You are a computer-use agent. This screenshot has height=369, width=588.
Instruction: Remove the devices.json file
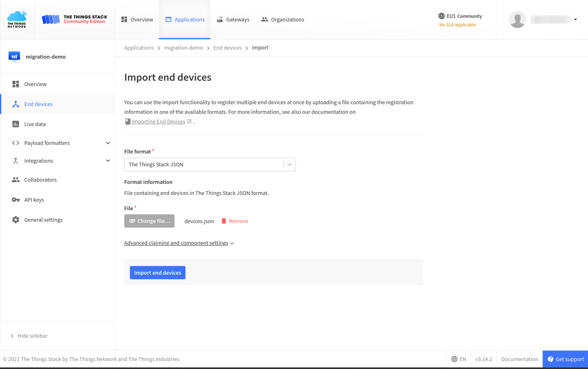(x=235, y=221)
